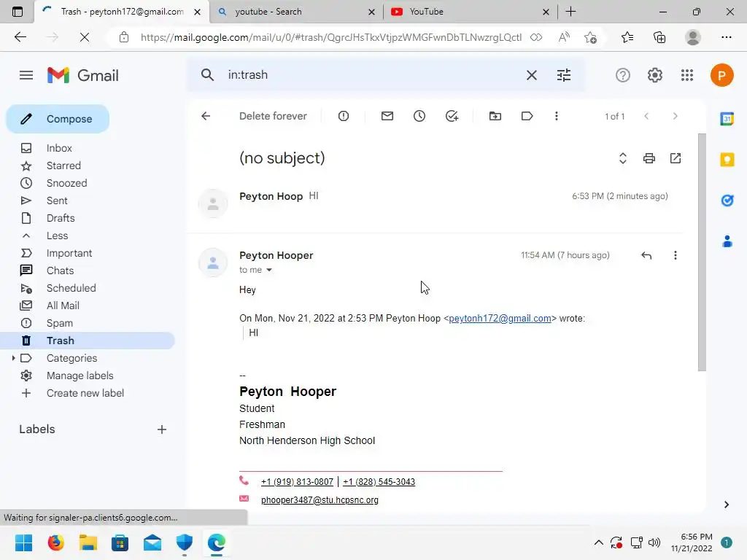
Task: Open More menu on Peyton Hooper message
Action: [x=675, y=255]
